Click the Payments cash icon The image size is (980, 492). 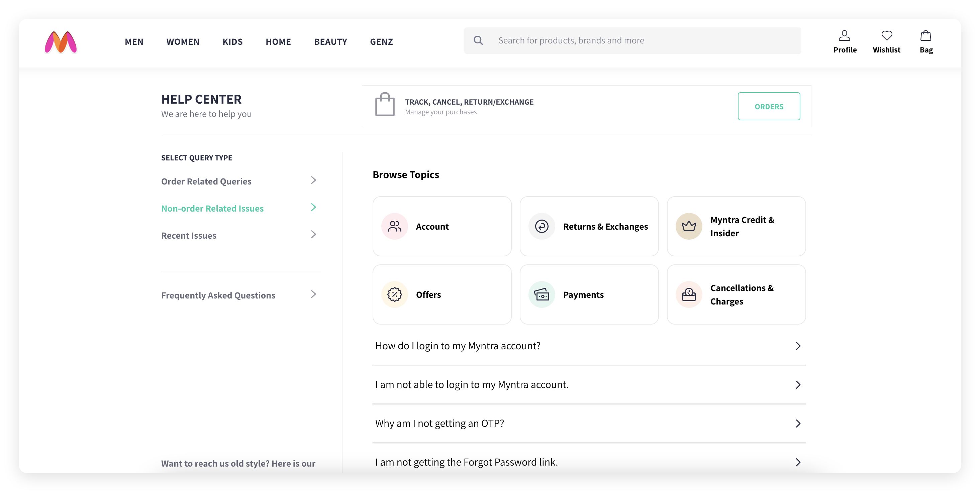coord(542,294)
